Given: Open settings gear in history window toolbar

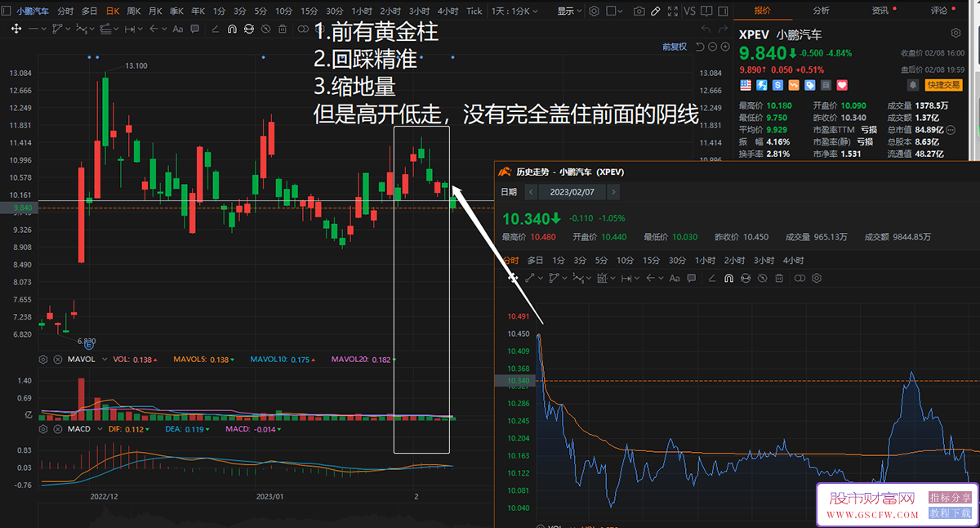Looking at the screenshot, I should point(815,278).
